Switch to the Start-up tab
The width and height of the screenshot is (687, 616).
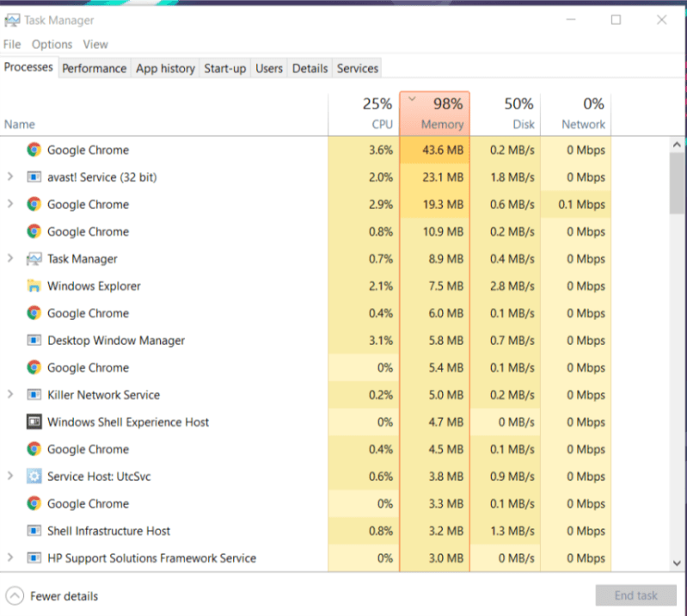(224, 68)
